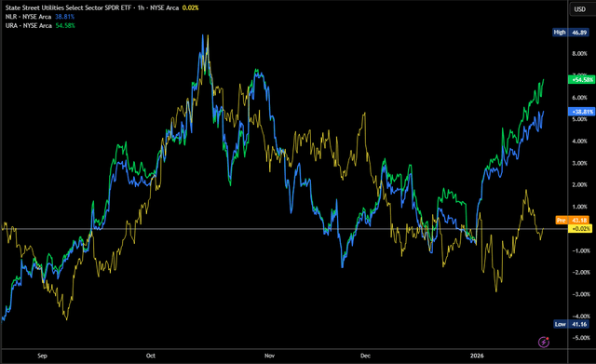Click the Sep label on time axis
The height and width of the screenshot is (364, 596).
click(42, 356)
